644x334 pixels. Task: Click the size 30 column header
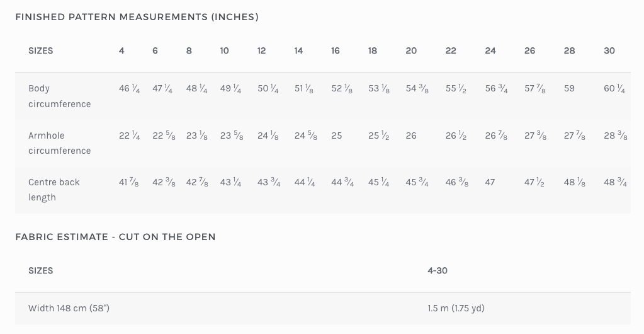[609, 50]
